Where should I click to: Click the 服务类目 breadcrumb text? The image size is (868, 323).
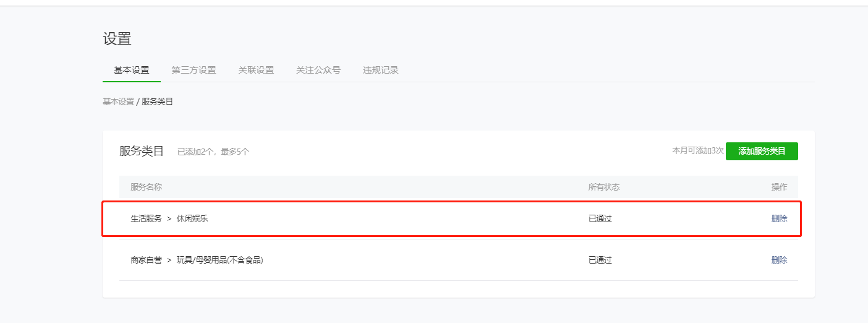point(158,101)
